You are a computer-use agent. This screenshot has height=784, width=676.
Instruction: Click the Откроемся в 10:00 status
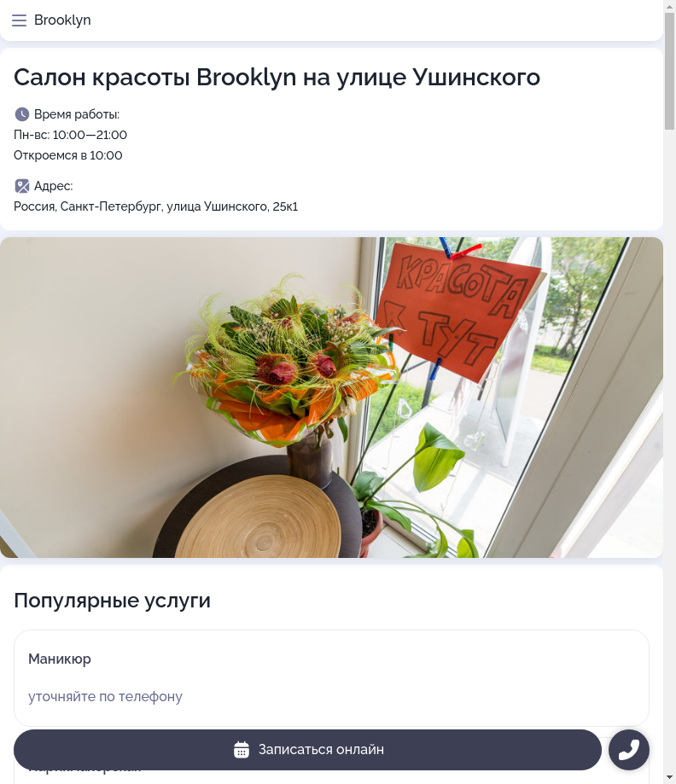point(68,155)
